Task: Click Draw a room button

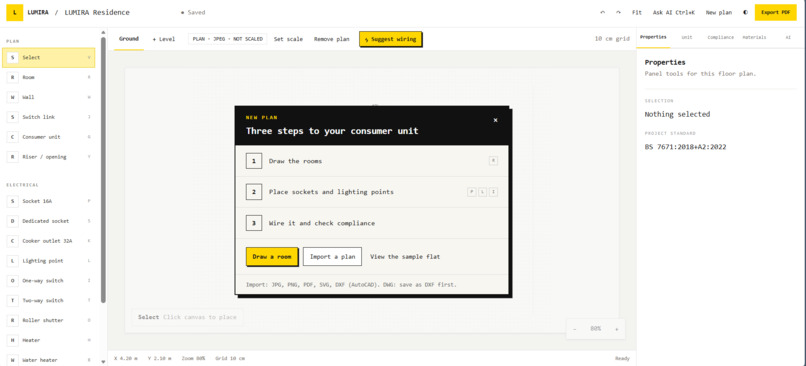Action: (x=272, y=257)
